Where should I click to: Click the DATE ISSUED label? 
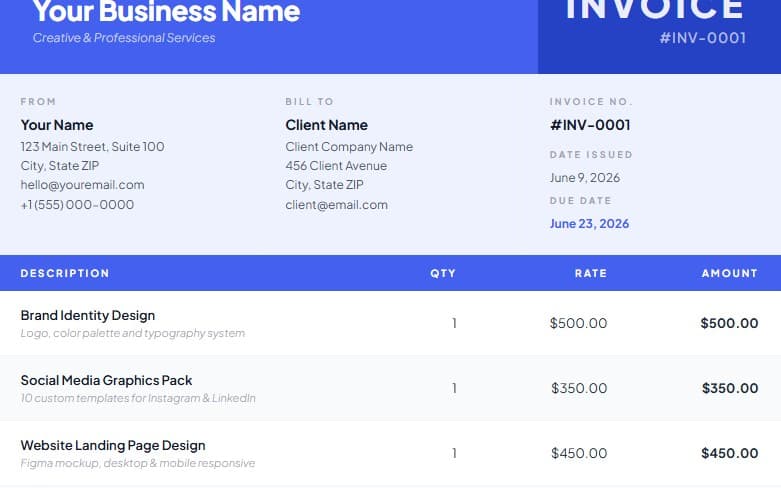[591, 154]
